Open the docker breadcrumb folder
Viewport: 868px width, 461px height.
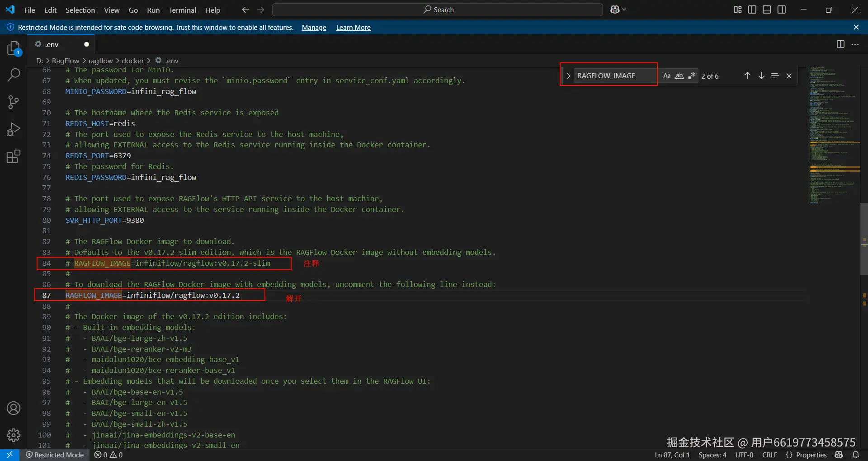pyautogui.click(x=132, y=61)
